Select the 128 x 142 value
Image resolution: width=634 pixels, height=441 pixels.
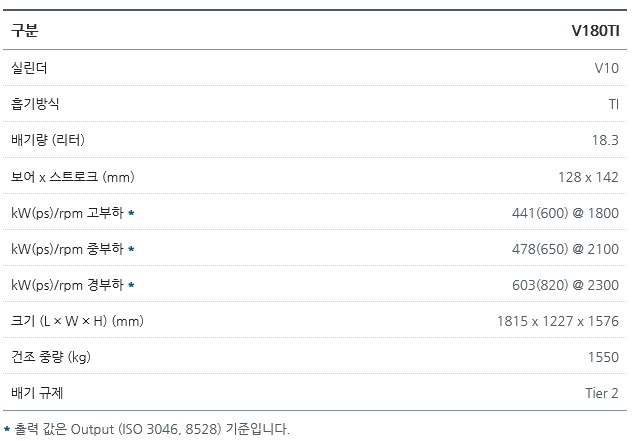[x=588, y=177]
